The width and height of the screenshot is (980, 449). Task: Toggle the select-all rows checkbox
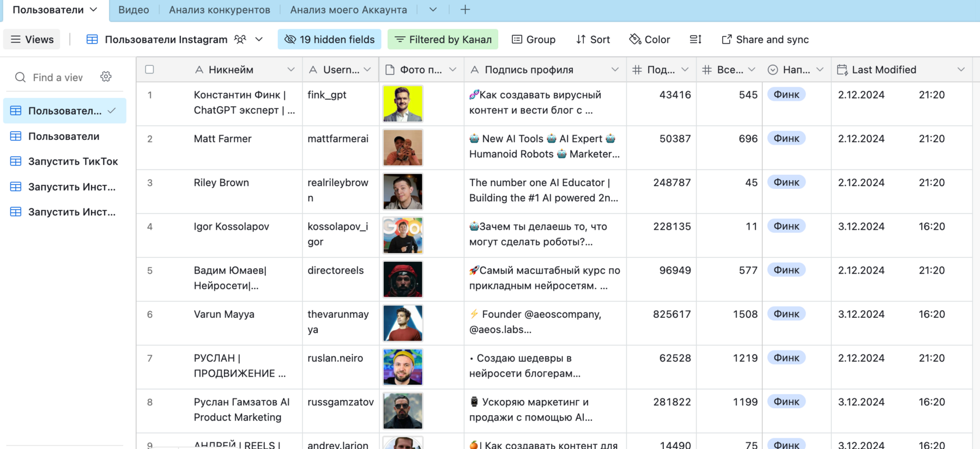149,69
